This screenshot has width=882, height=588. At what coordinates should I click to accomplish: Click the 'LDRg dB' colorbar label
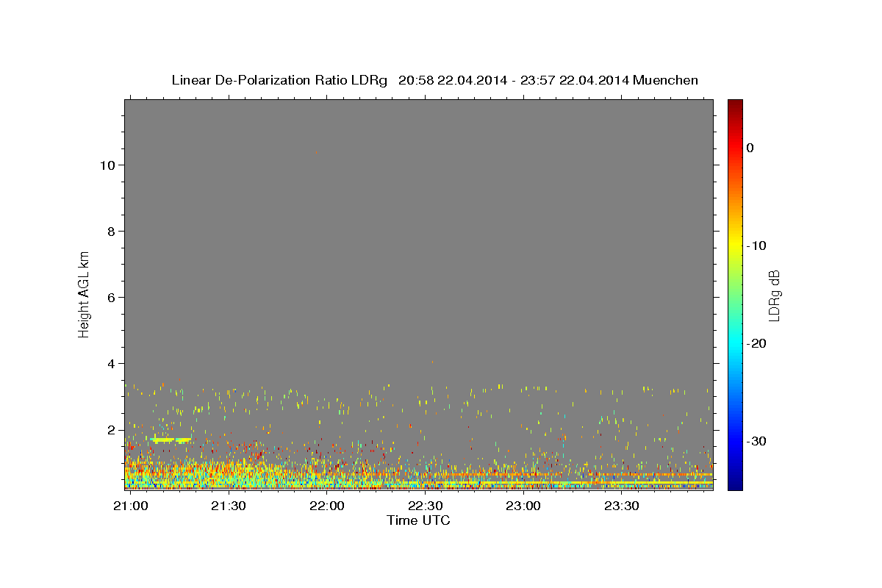774,295
